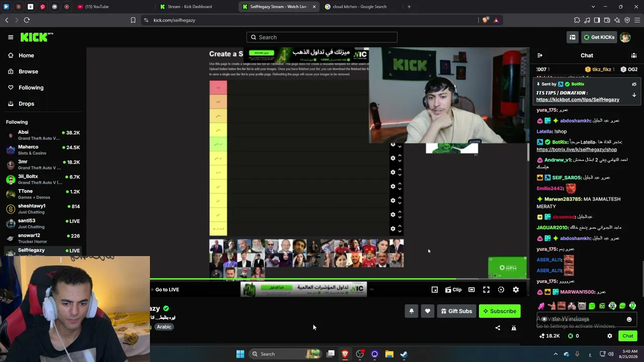
Task: Open video player settings gear
Action: click(516, 290)
